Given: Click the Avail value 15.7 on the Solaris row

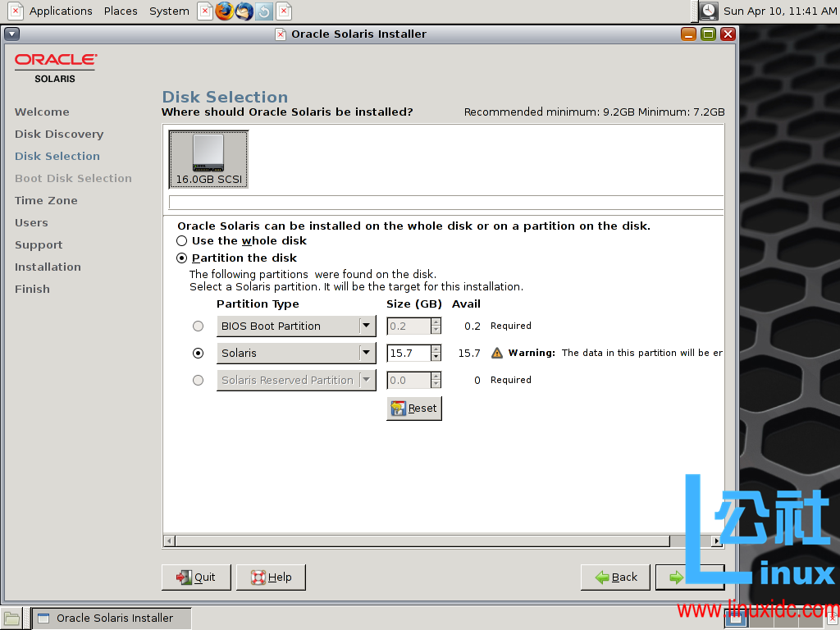Looking at the screenshot, I should (x=469, y=353).
